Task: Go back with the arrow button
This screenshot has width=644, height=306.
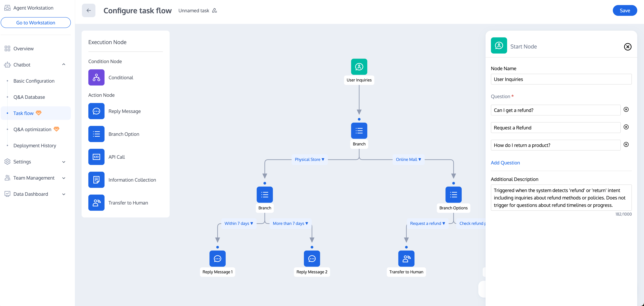Action: click(89, 10)
